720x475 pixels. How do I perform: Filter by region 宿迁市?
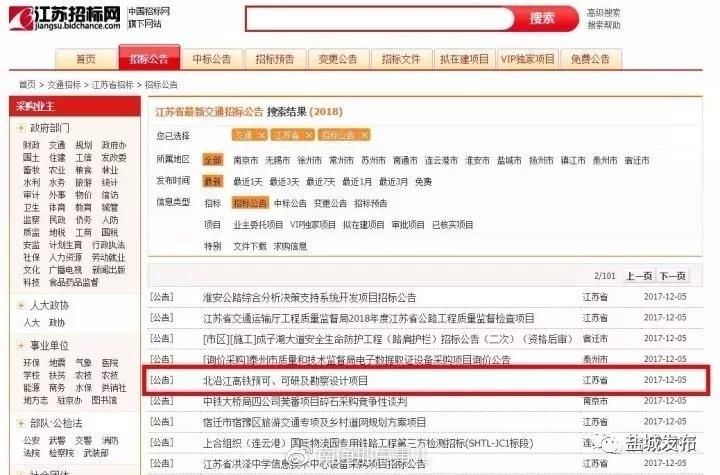[637, 160]
